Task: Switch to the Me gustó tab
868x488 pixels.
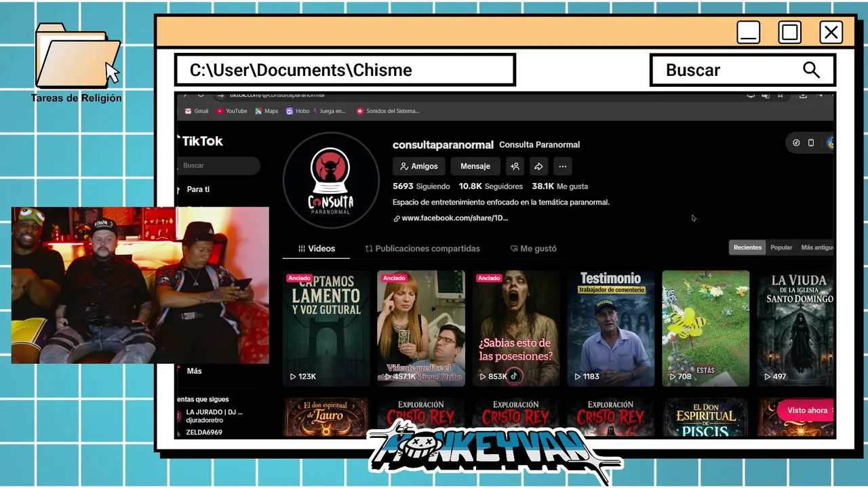Action: [533, 249]
